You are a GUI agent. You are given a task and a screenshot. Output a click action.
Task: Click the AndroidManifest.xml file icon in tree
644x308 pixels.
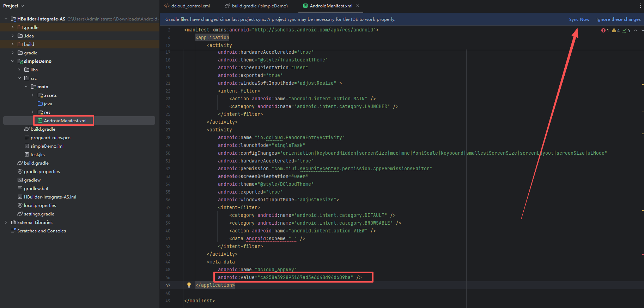[x=40, y=120]
